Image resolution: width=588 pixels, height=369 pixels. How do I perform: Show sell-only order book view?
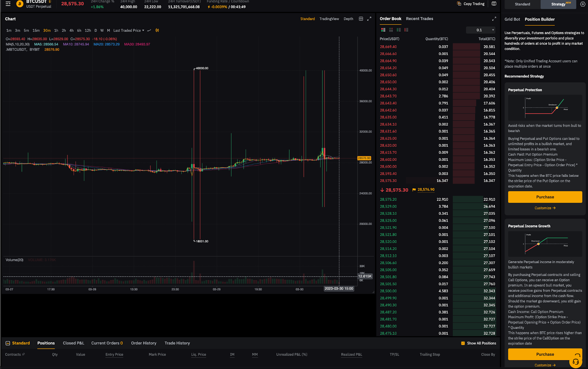(x=406, y=30)
